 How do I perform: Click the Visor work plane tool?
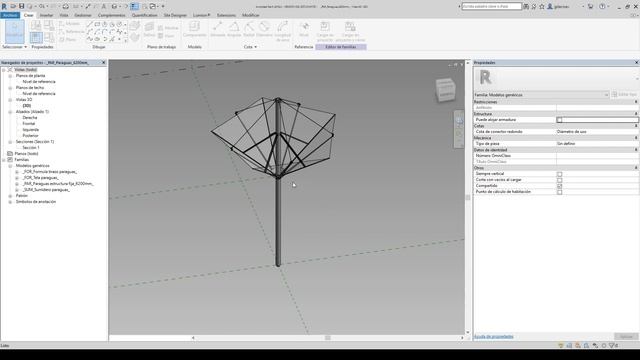tap(167, 36)
